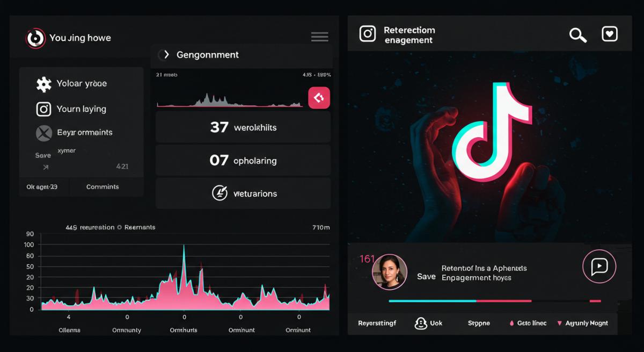Open the "07 opholaring" card

(243, 160)
